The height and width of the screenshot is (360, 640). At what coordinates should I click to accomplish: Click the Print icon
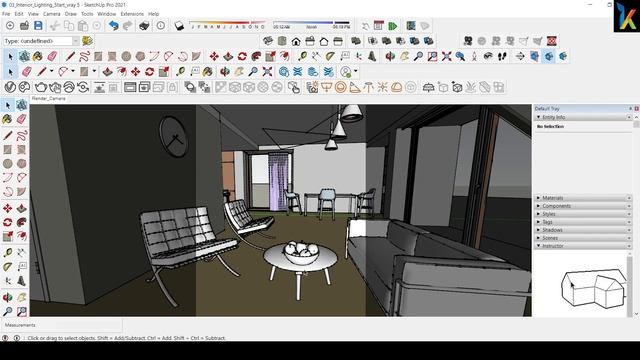coord(144,26)
